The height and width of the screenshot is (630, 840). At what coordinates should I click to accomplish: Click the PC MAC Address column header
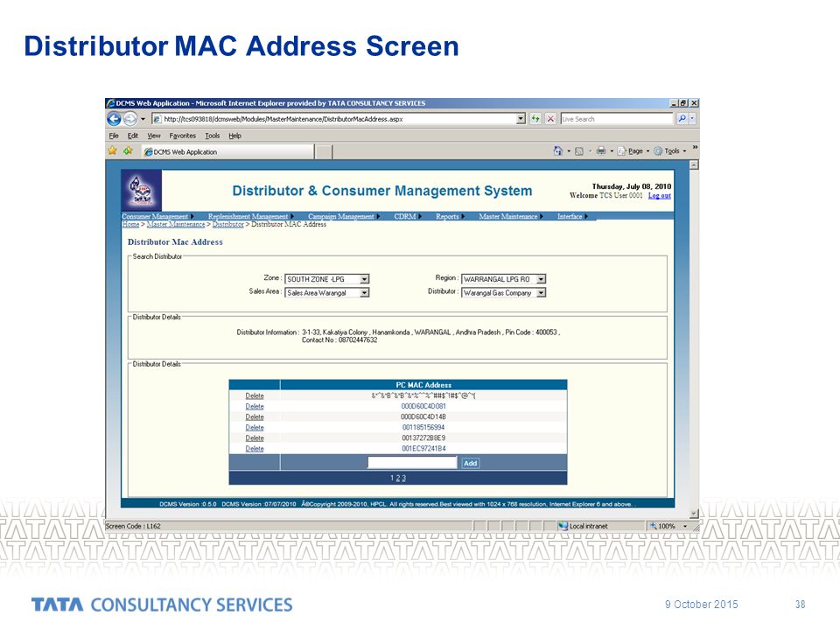tap(423, 385)
